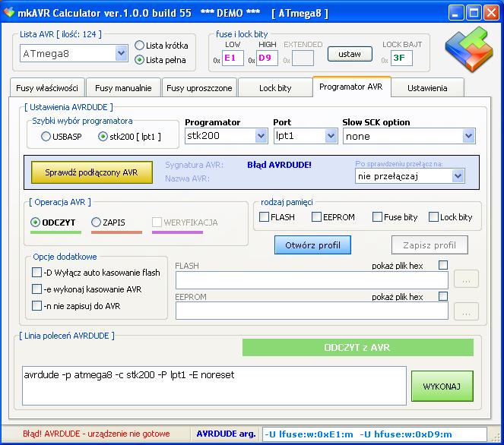Click the EEPROM file path field
The image size is (504, 445).
tap(312, 311)
